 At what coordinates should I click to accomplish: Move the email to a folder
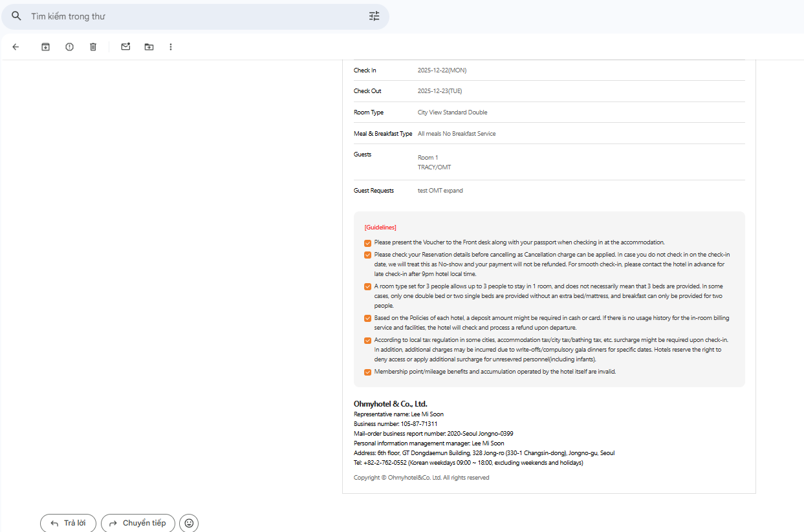tap(149, 47)
